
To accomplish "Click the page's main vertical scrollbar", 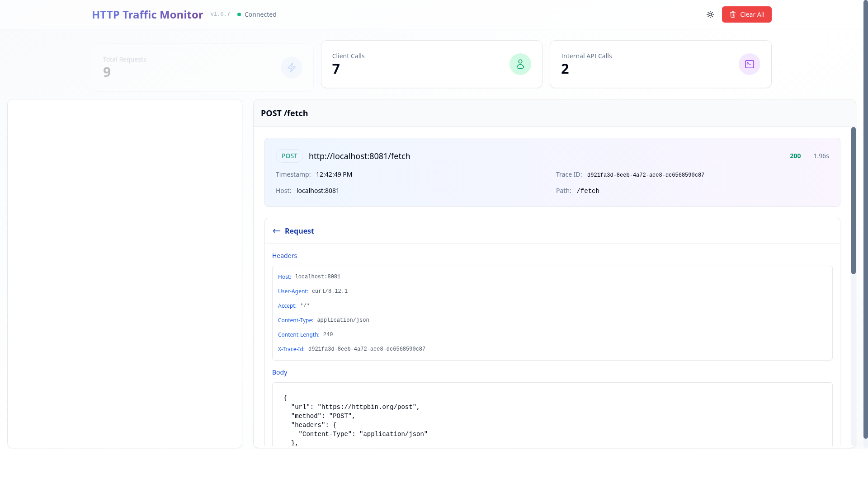I will coord(865,219).
